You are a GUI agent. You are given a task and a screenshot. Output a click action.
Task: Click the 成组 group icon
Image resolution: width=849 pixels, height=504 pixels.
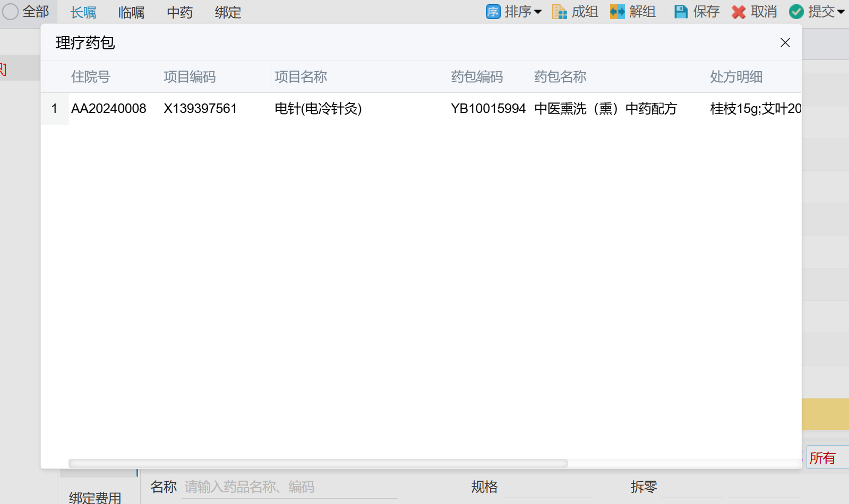point(560,12)
